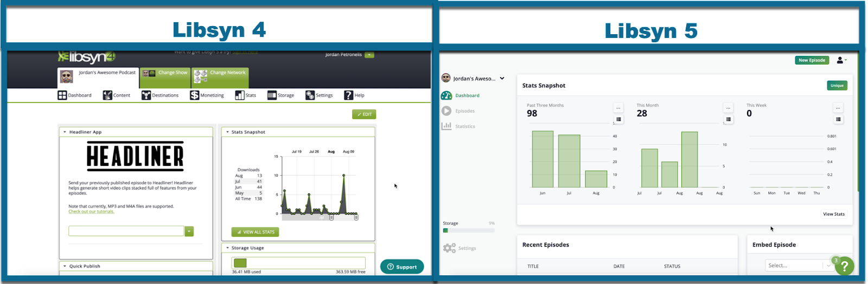Image resolution: width=868 pixels, height=284 pixels.
Task: Open the Destinations menu icon
Action: [146, 95]
